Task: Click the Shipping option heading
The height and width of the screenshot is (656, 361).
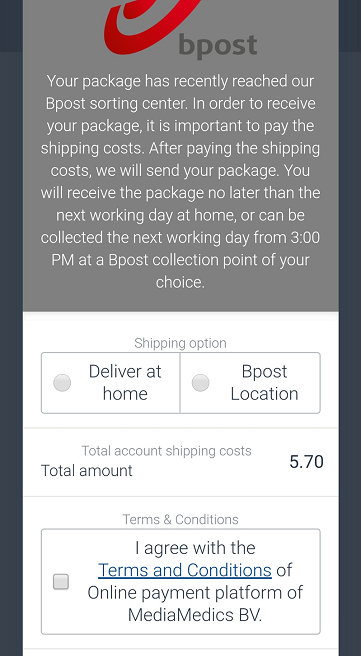Action: point(180,343)
